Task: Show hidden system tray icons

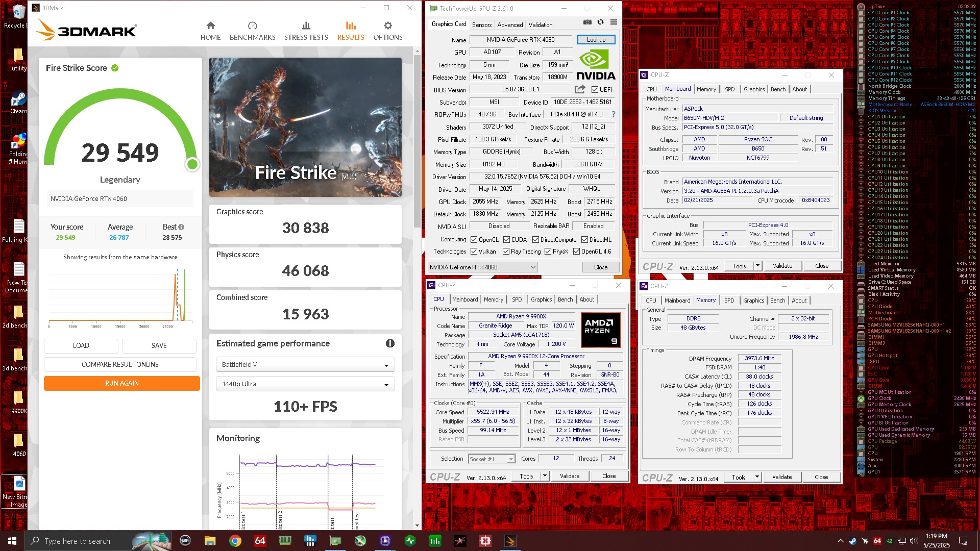Action: [840, 541]
